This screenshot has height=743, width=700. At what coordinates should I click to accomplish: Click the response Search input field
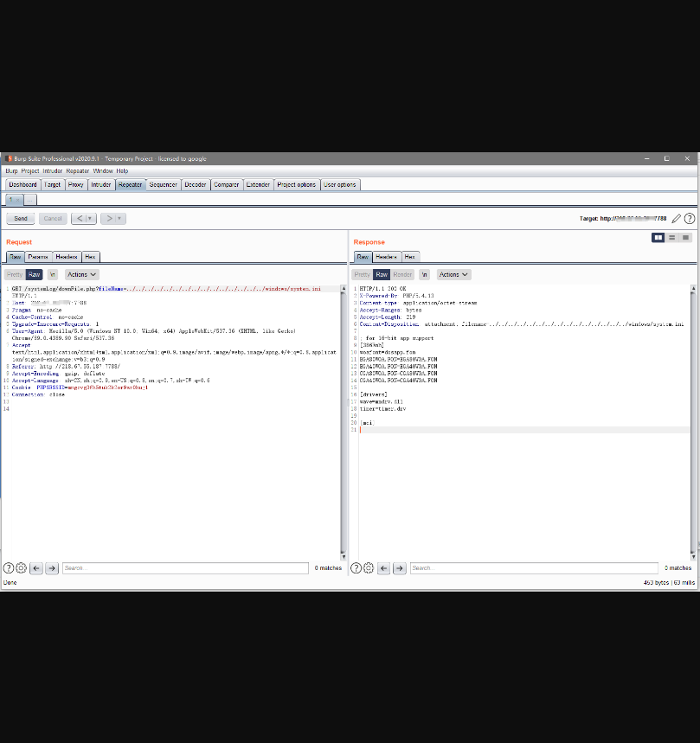point(532,568)
